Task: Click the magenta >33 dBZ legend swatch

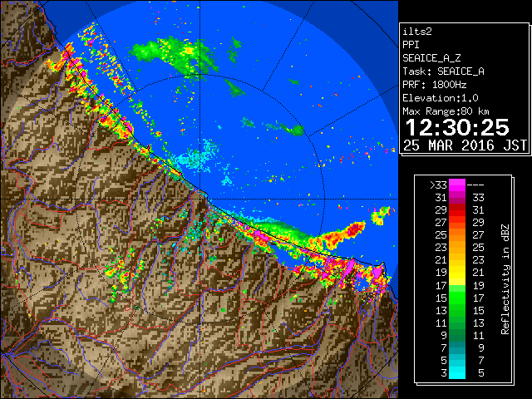Action: coord(457,185)
